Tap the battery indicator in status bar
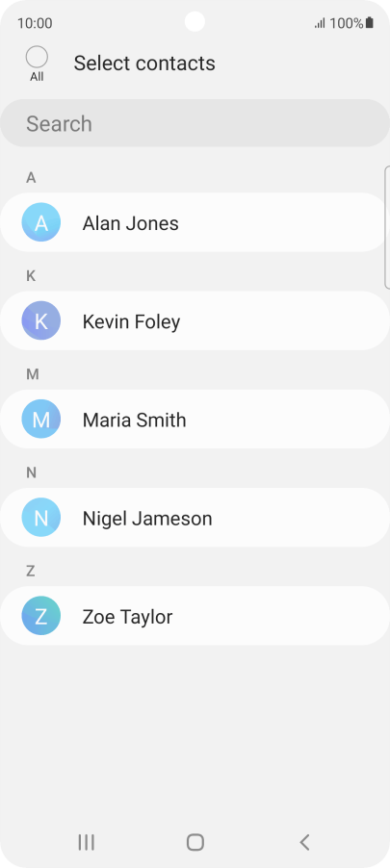The width and height of the screenshot is (390, 868). pyautogui.click(x=370, y=23)
